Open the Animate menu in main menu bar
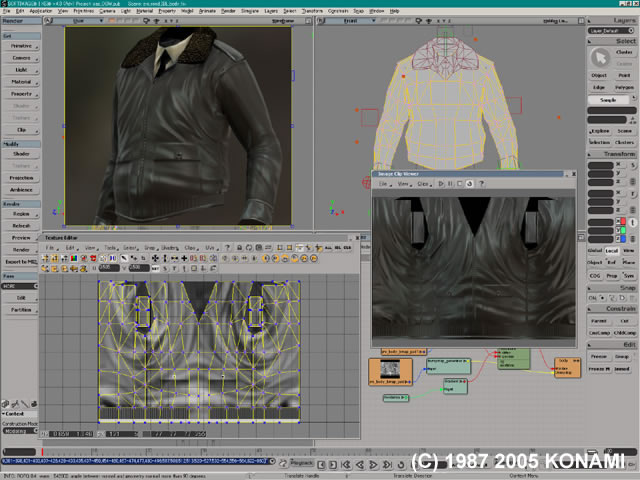Screen dimensions: 640x480 pyautogui.click(x=207, y=11)
